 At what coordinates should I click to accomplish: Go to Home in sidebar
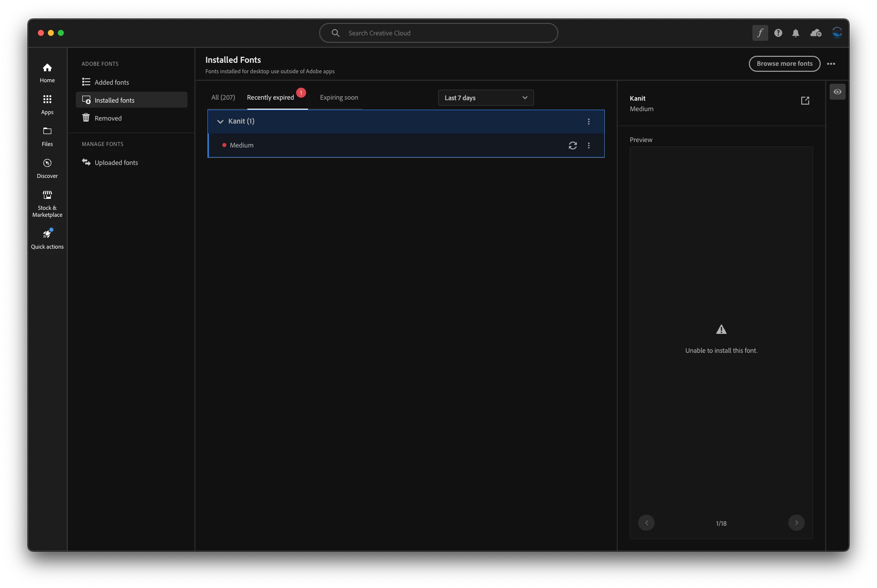point(47,73)
